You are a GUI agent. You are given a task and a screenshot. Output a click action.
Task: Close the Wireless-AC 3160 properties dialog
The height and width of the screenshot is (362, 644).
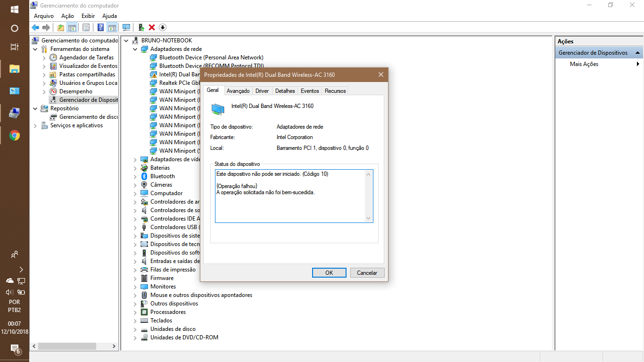[381, 74]
